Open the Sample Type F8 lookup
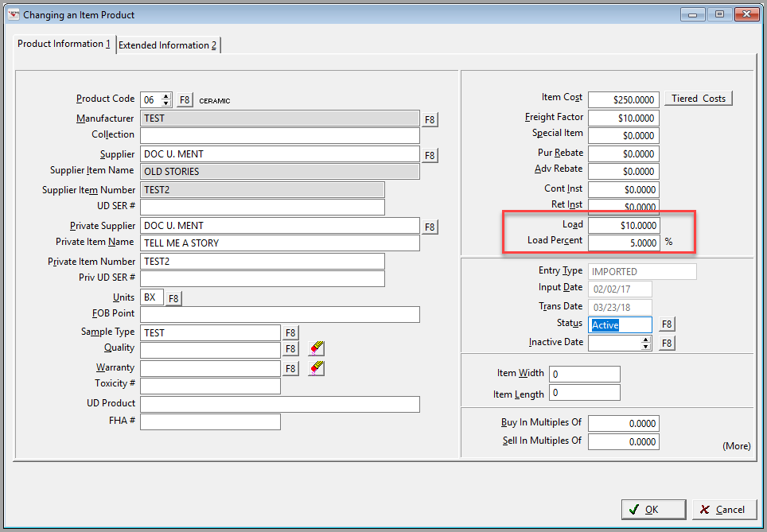 [290, 332]
